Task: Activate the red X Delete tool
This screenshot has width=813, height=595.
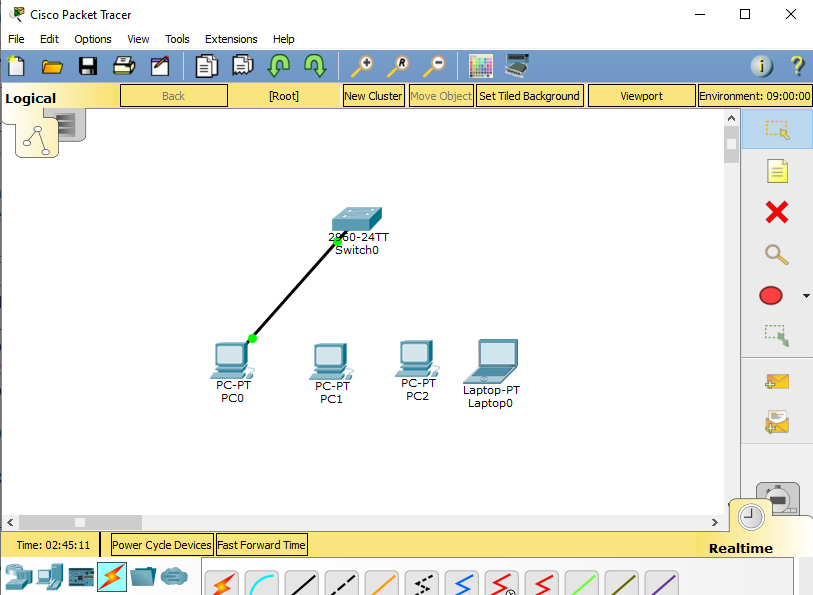Action: (x=777, y=212)
